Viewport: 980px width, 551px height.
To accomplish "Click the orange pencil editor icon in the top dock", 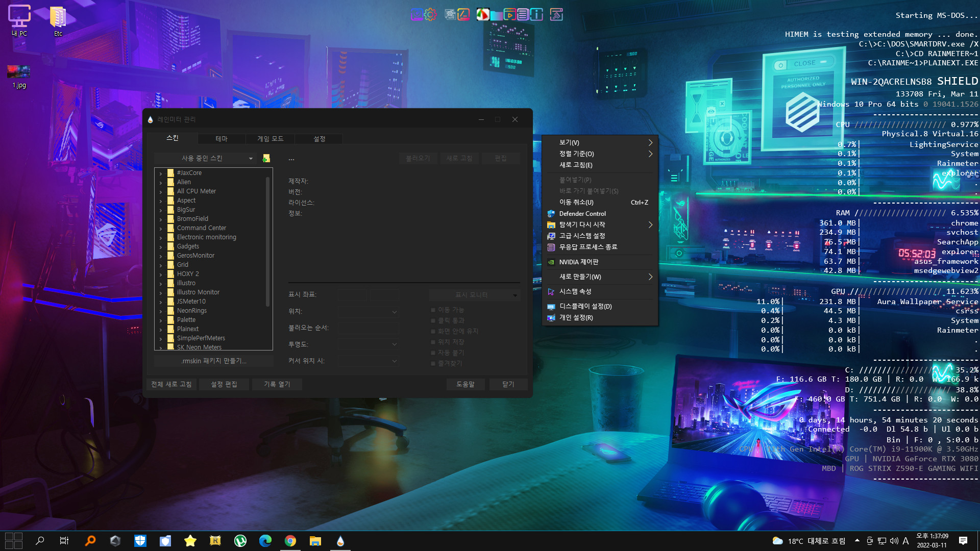I will [x=463, y=14].
